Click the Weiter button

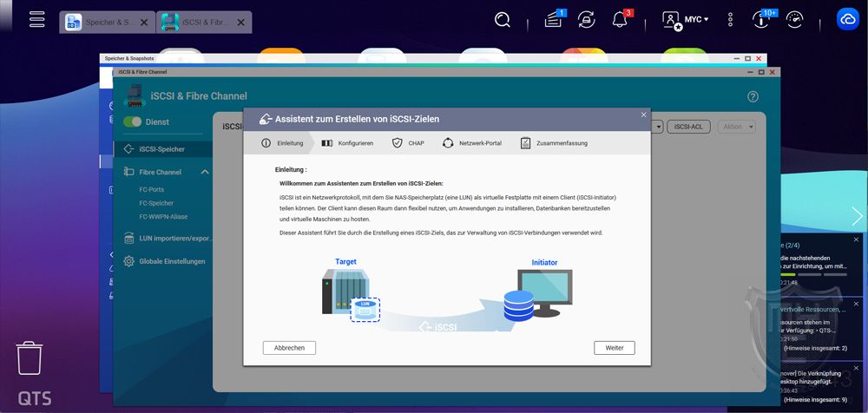tap(615, 348)
